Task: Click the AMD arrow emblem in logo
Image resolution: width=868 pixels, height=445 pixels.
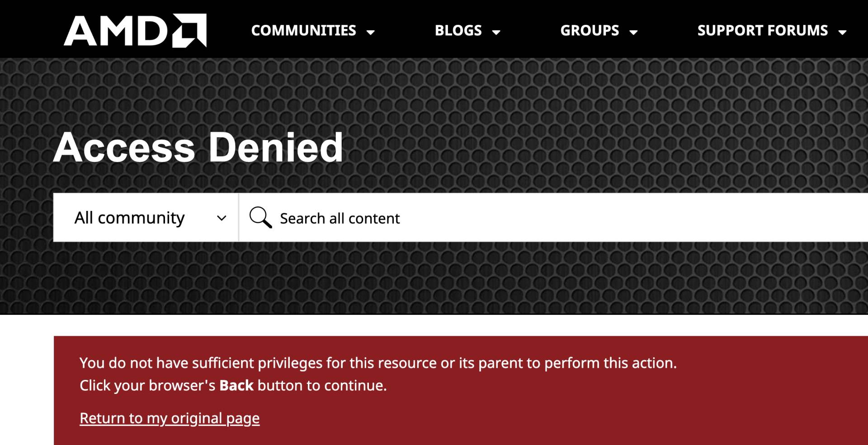Action: [190, 30]
